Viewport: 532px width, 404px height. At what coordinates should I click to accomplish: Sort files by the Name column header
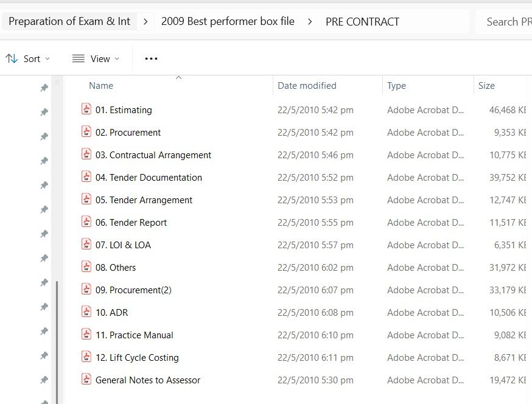[x=101, y=86]
